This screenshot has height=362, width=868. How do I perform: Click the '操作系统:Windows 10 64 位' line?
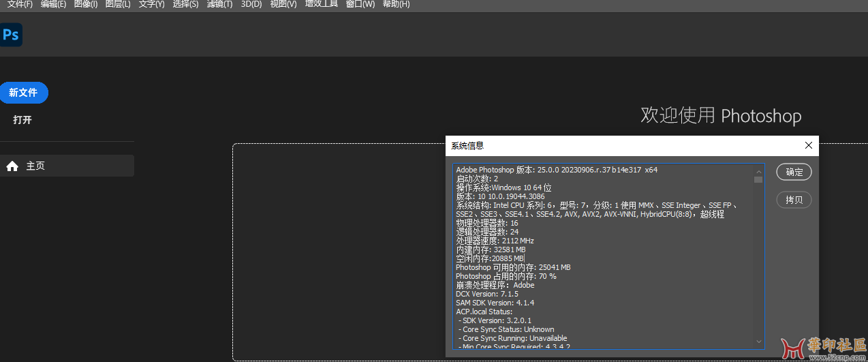pos(503,187)
